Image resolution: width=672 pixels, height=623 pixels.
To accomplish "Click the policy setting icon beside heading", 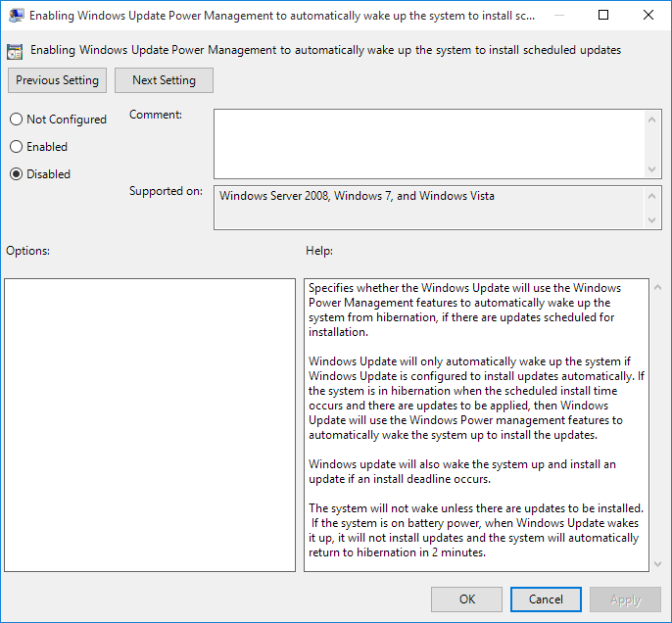I will click(15, 51).
